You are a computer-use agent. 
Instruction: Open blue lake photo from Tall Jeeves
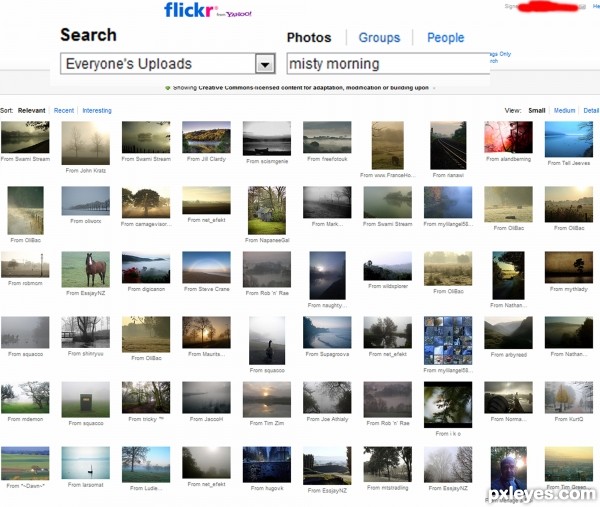tap(569, 139)
